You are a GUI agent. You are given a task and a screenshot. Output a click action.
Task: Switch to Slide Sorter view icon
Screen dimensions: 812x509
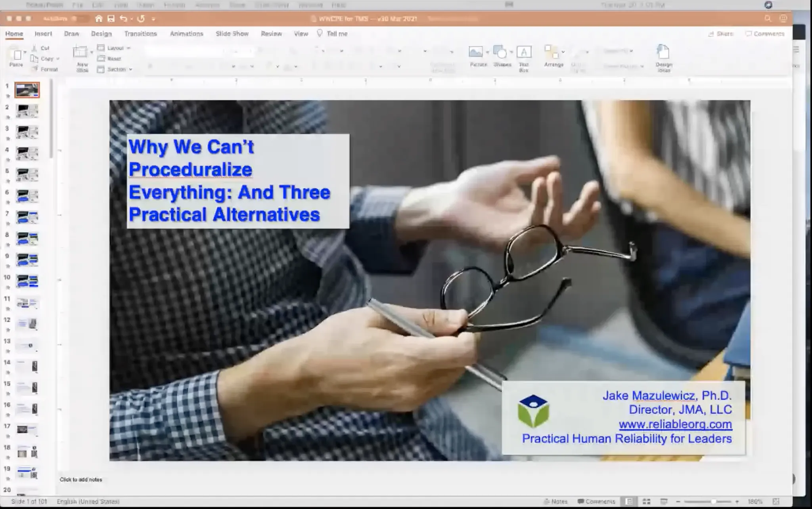point(646,501)
